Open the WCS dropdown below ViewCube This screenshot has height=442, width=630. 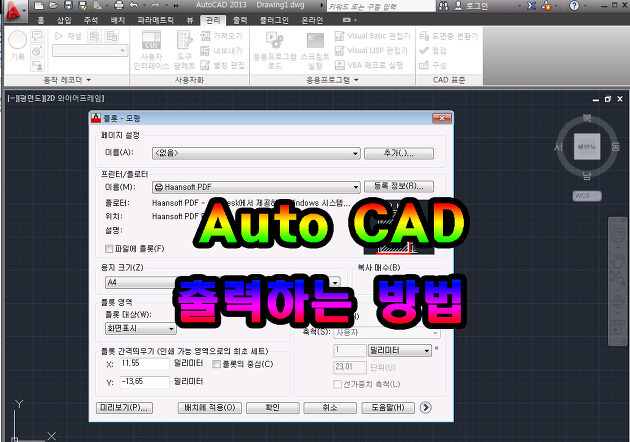click(587, 196)
